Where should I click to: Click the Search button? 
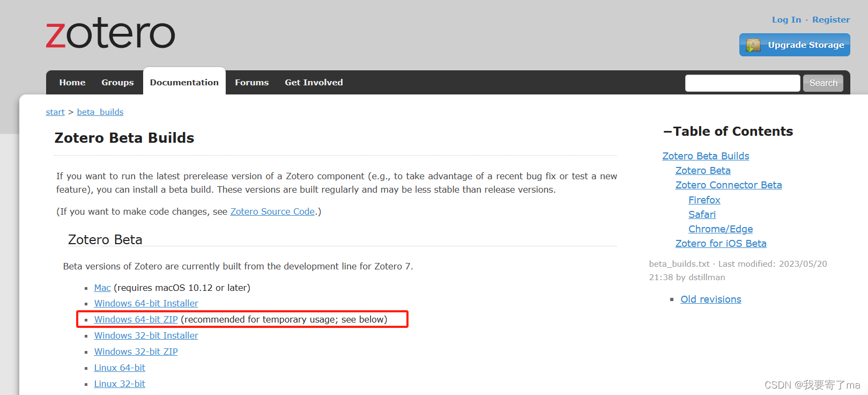pos(823,83)
